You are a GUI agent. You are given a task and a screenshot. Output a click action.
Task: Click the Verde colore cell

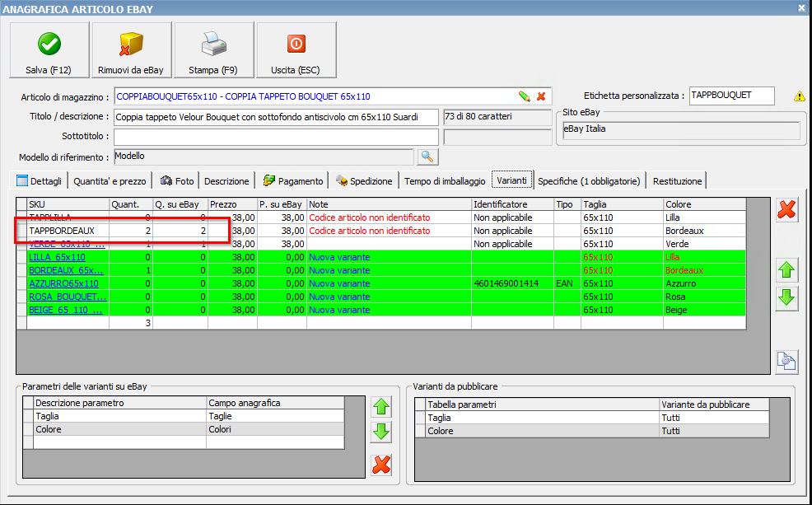coord(704,244)
